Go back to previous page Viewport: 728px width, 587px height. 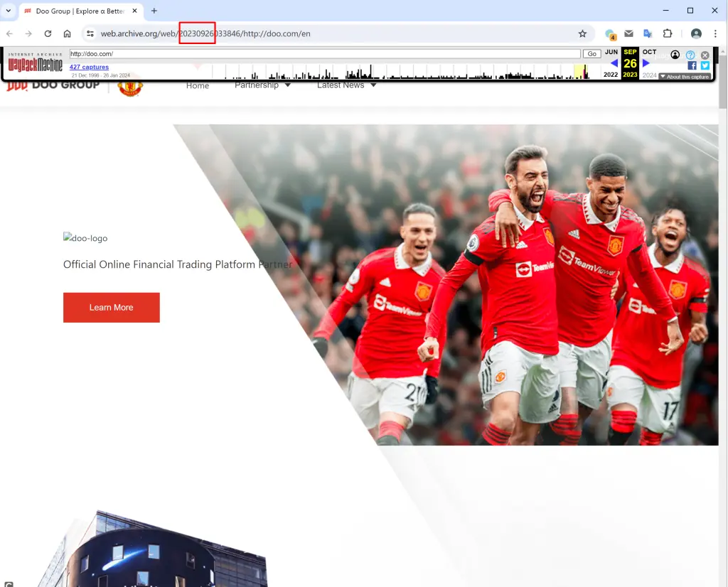point(9,33)
